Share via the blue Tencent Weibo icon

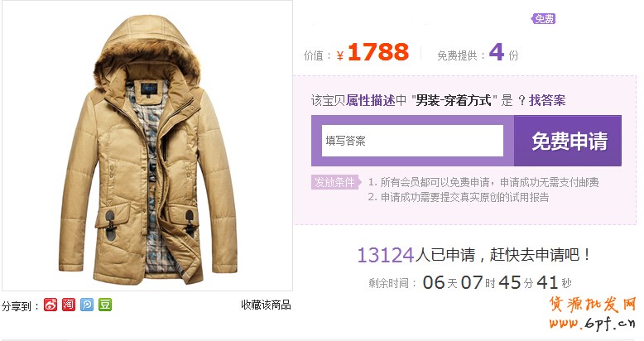87,305
